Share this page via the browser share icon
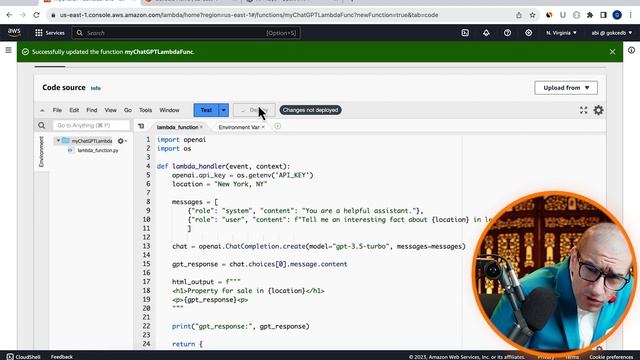Viewport: 640px width, 360px height. [x=519, y=15]
